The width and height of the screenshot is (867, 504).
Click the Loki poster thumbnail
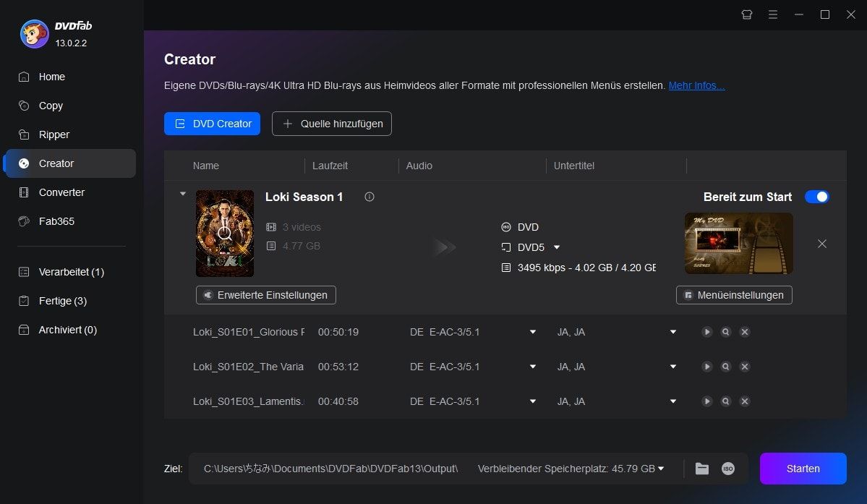tap(224, 234)
